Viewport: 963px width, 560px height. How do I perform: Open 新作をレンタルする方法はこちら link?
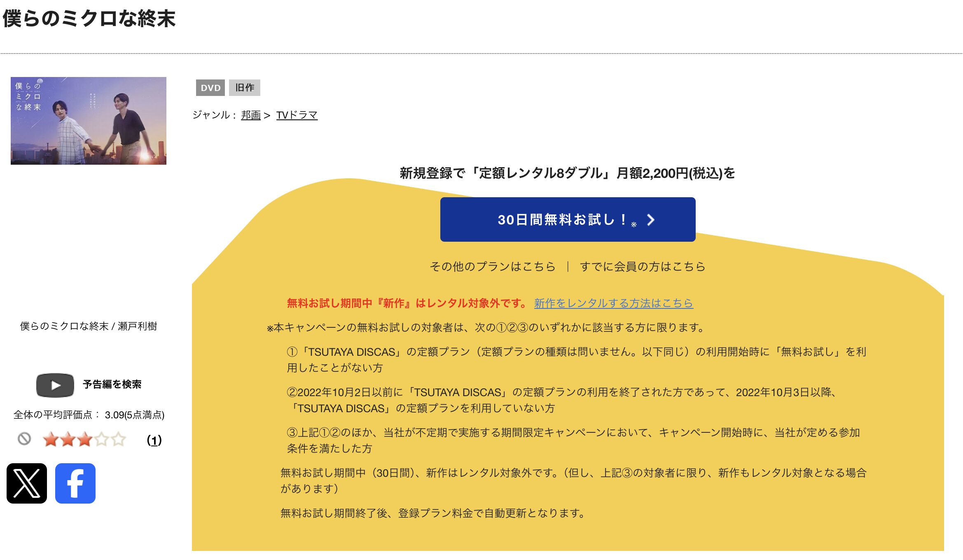613,303
